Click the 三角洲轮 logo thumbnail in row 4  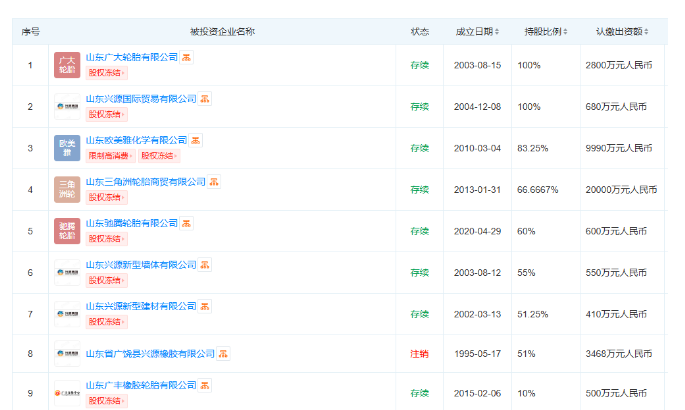coord(67,189)
